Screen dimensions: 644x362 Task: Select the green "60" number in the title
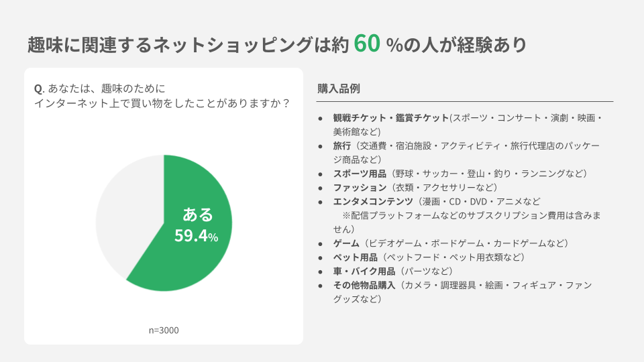367,43
